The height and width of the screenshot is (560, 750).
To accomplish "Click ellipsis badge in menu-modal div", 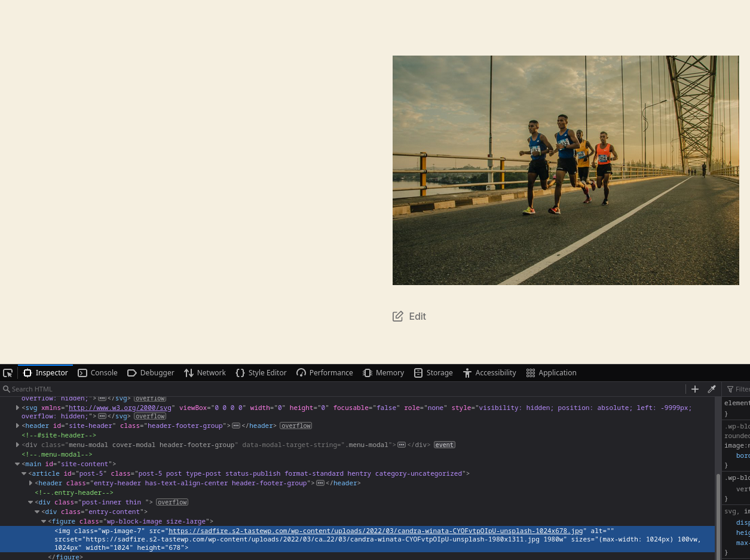I will click(x=402, y=445).
